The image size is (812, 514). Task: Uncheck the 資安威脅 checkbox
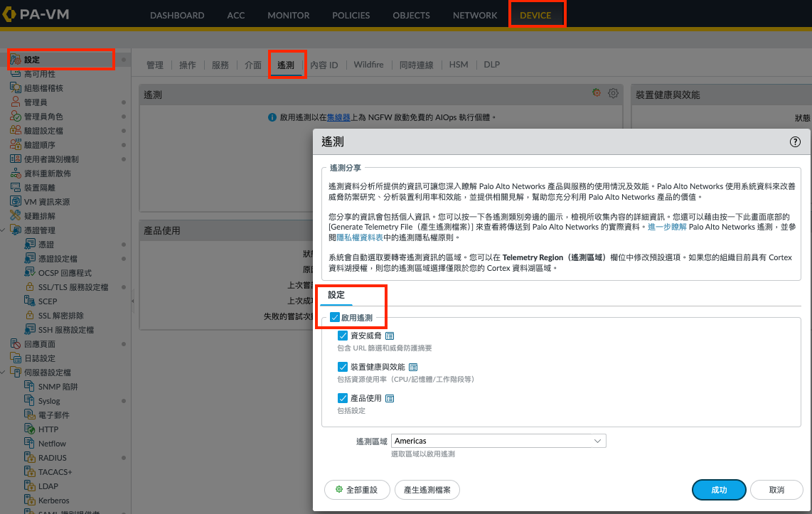[342, 336]
